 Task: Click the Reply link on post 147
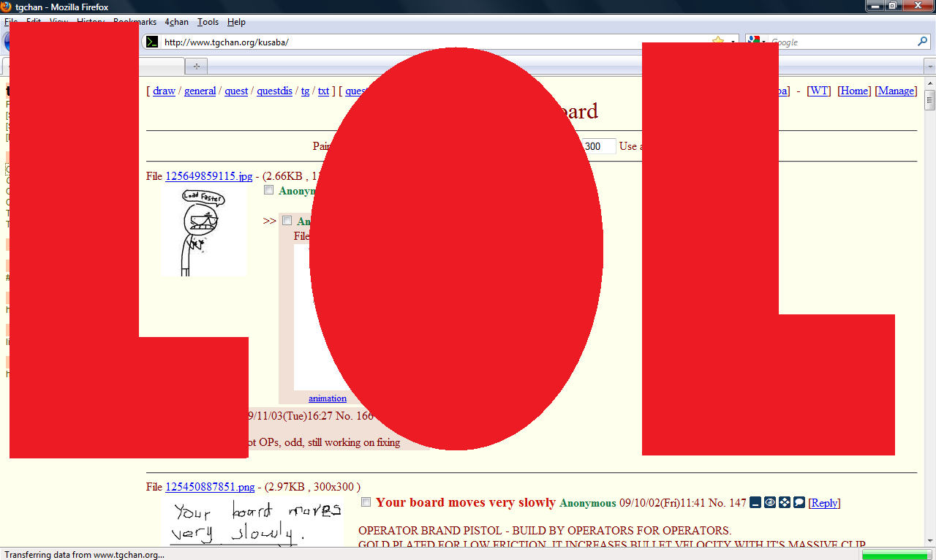click(x=824, y=502)
